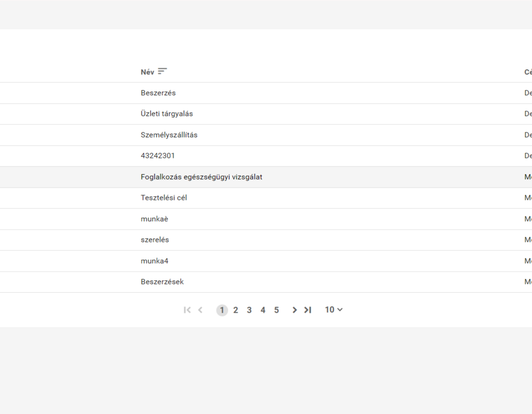Go to page 3
The image size is (532, 414).
click(x=249, y=310)
